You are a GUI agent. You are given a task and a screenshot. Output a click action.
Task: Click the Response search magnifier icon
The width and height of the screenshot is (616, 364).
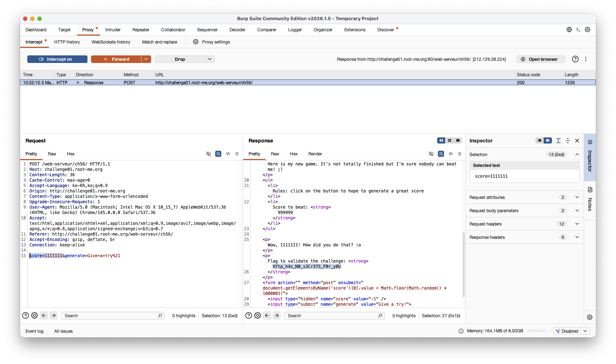pos(380,315)
